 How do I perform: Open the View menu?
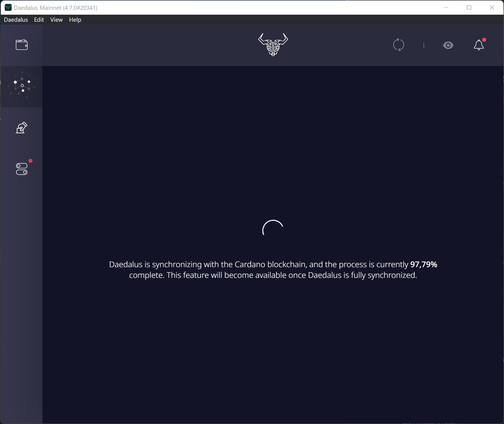(x=56, y=19)
